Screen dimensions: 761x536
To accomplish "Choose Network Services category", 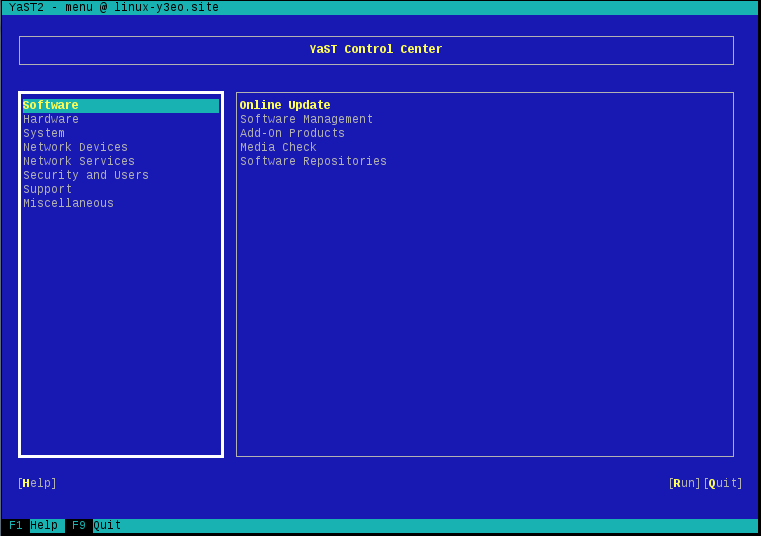I will [79, 161].
